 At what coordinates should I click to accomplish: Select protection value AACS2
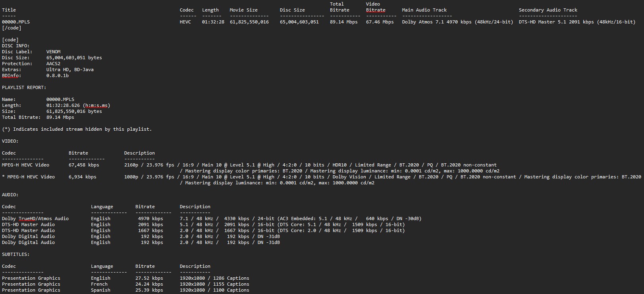pyautogui.click(x=54, y=64)
